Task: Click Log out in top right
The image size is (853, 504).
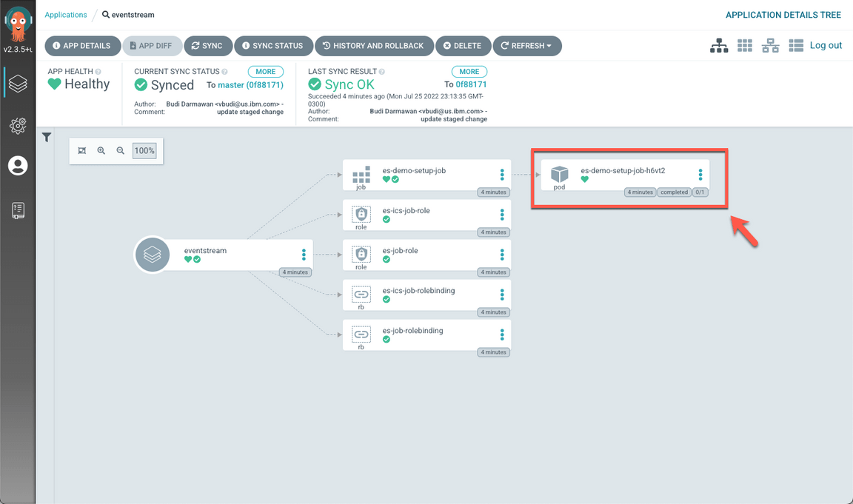Action: 826,45
